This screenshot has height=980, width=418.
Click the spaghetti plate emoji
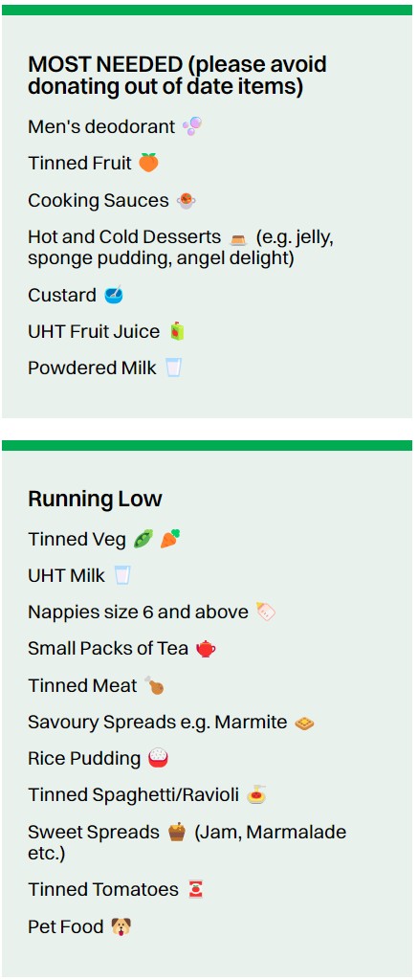256,795
